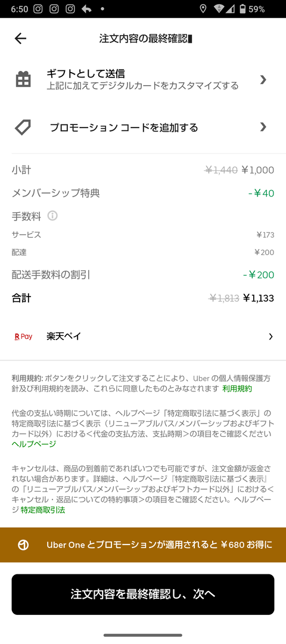The height and width of the screenshot is (644, 286).
Task: Expand the プロモーション コード chevron
Action: [263, 127]
